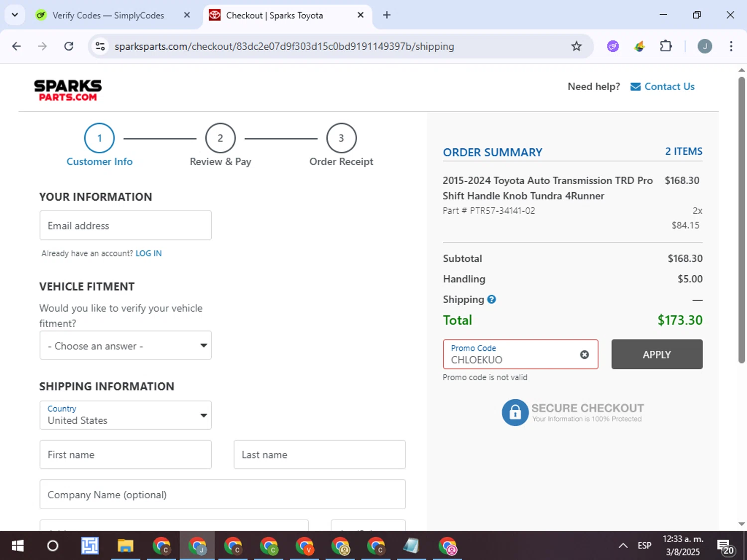Close the Checkout Sparks Toyota tab
The width and height of the screenshot is (747, 560).
pos(361,15)
